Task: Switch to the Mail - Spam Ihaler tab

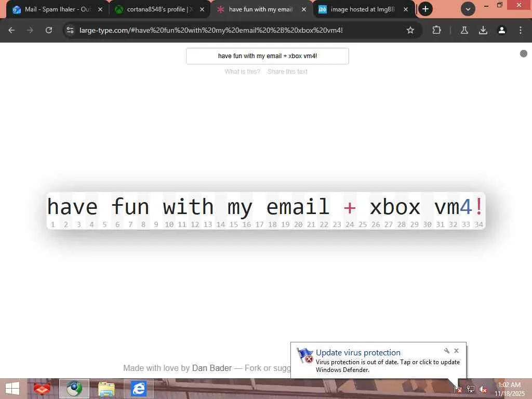Action: [57, 9]
